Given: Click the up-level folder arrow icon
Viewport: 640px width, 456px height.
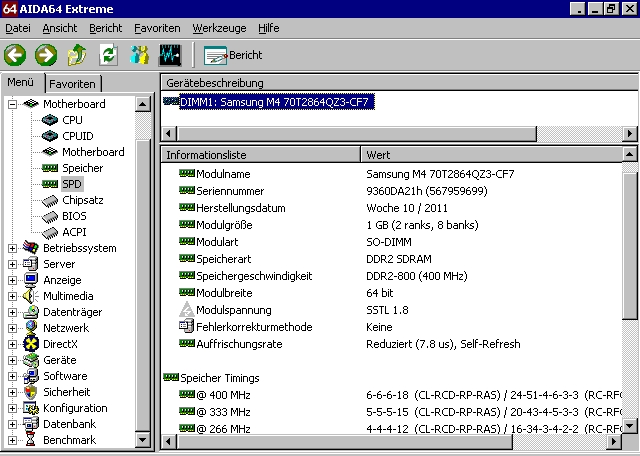Looking at the screenshot, I should (77, 55).
